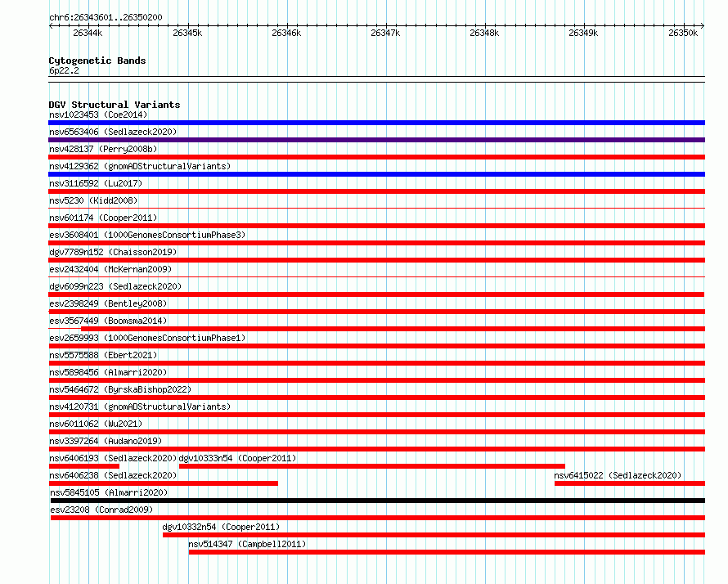
Task: Click esv3608401 (1000GenomesConsortiumPhase3) label
Action: [147, 235]
